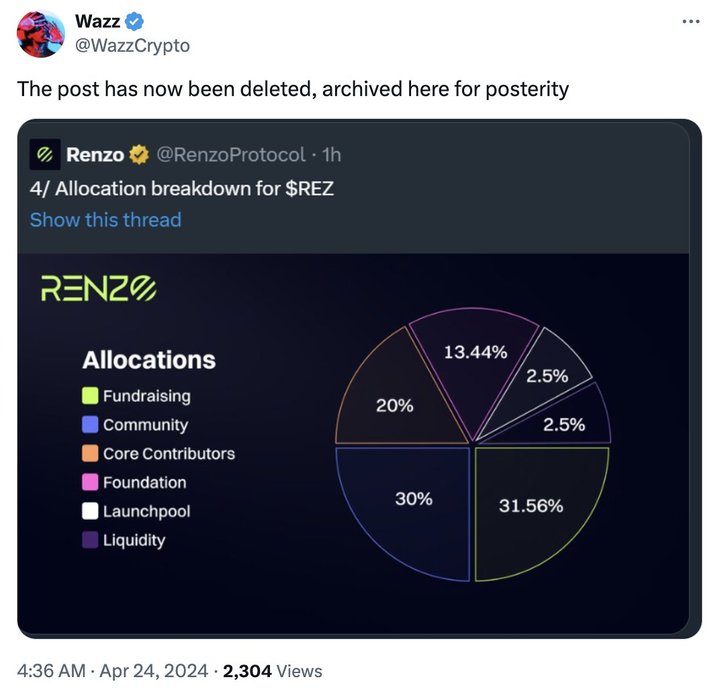720x700 pixels.
Task: Click the blue verified badge next to Wazz
Action: [135, 22]
